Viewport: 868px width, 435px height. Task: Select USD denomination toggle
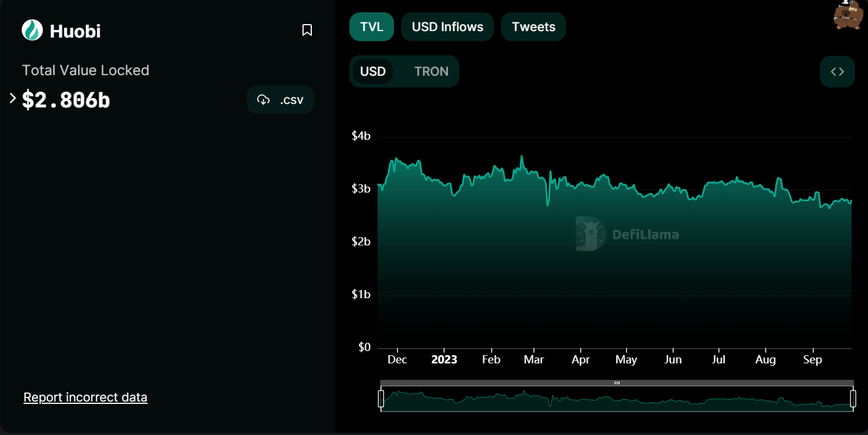[373, 72]
